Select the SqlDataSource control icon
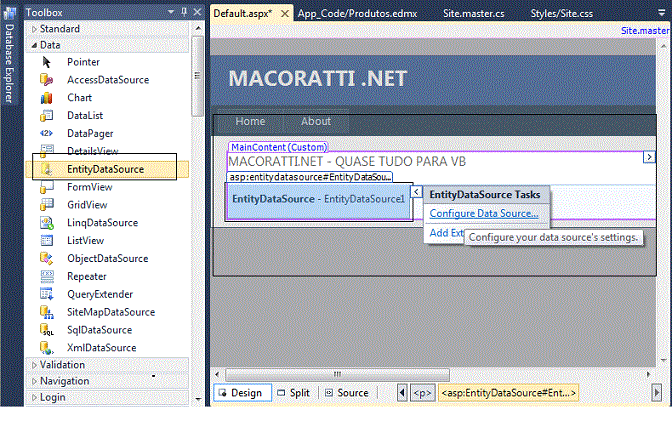The image size is (672, 427). 46,330
